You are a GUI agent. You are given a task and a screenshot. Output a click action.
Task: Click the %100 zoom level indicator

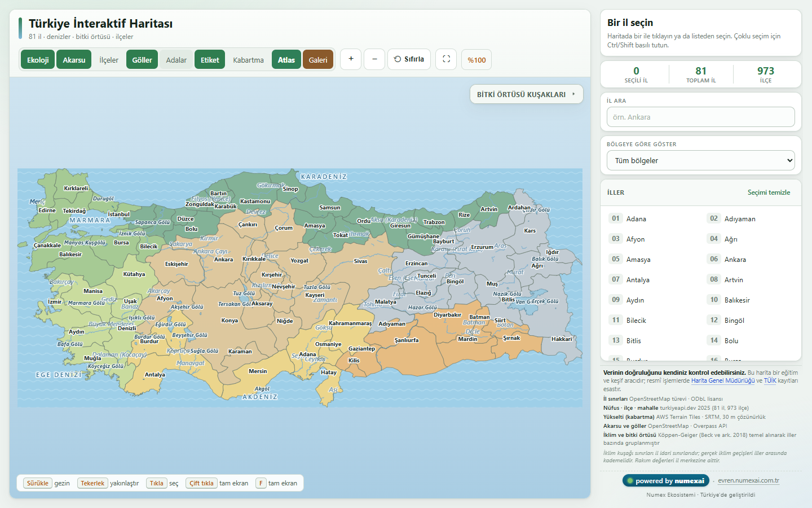point(476,60)
